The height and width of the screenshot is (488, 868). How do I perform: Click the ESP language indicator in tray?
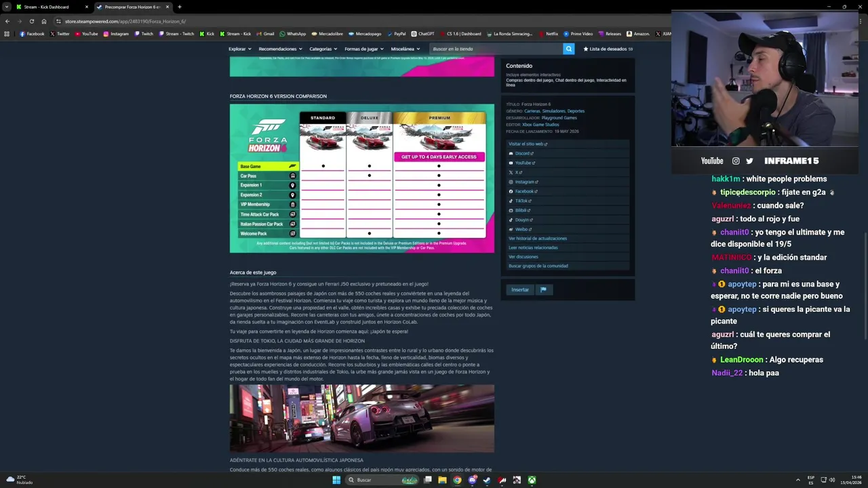(x=811, y=480)
